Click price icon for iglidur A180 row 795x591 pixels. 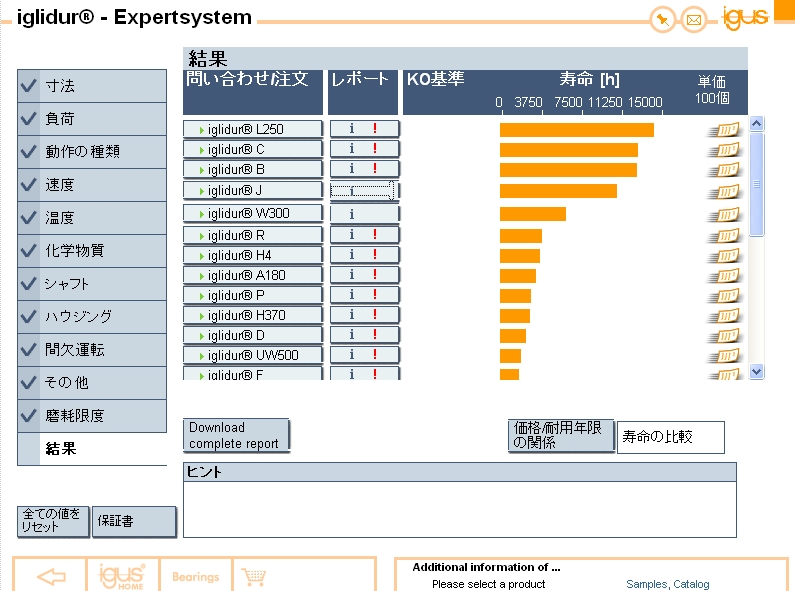click(724, 276)
